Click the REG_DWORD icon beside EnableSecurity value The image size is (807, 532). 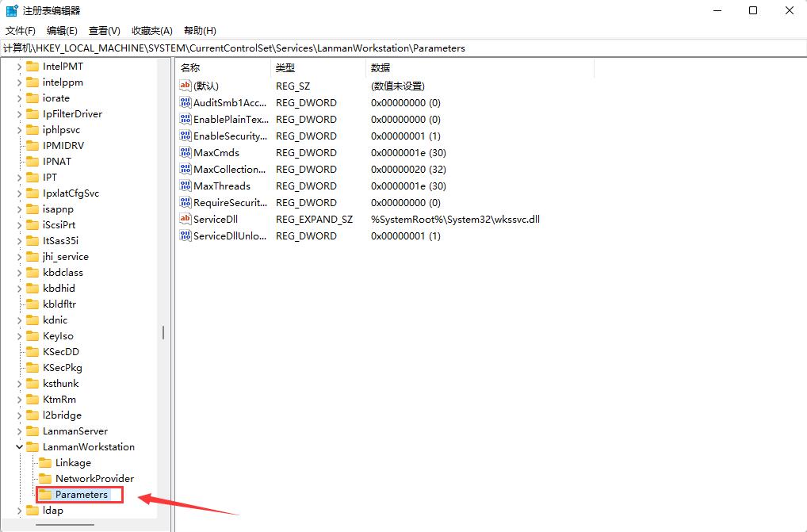click(185, 136)
